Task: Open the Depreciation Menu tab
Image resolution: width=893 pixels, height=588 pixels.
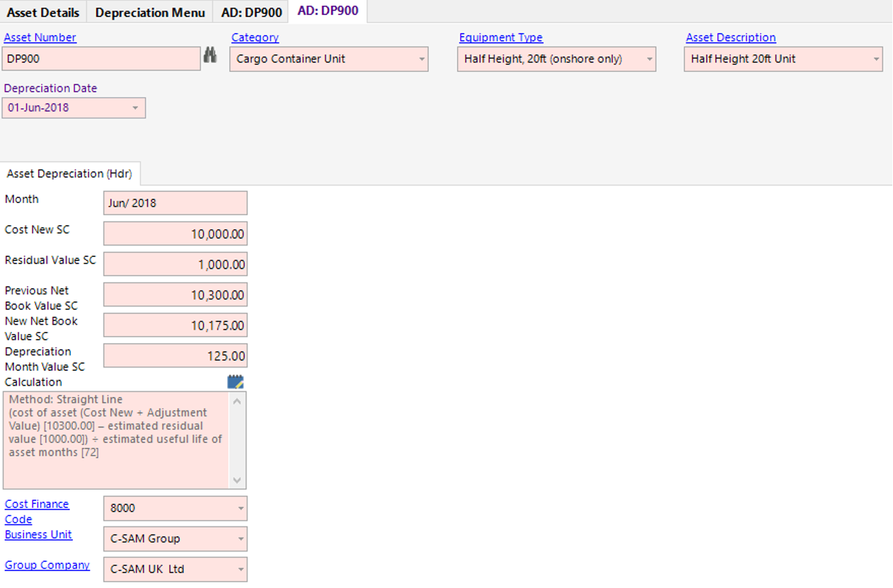Action: (150, 12)
